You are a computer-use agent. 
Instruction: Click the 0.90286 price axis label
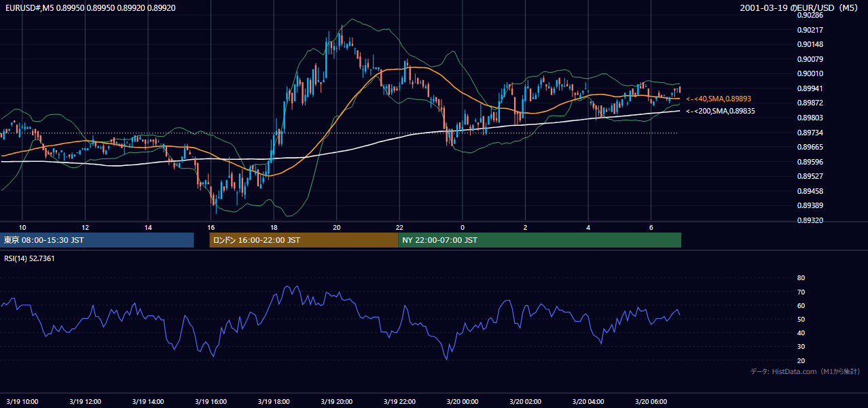click(811, 15)
